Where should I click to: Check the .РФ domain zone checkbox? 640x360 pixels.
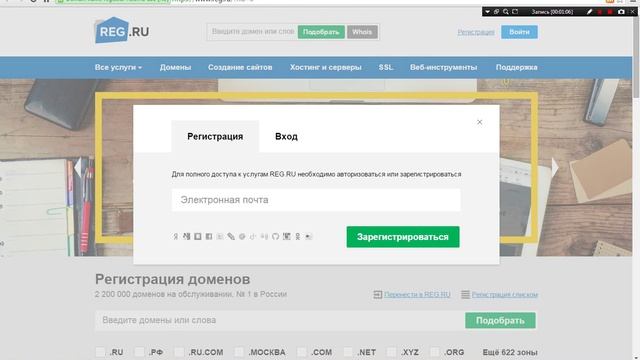point(140,352)
